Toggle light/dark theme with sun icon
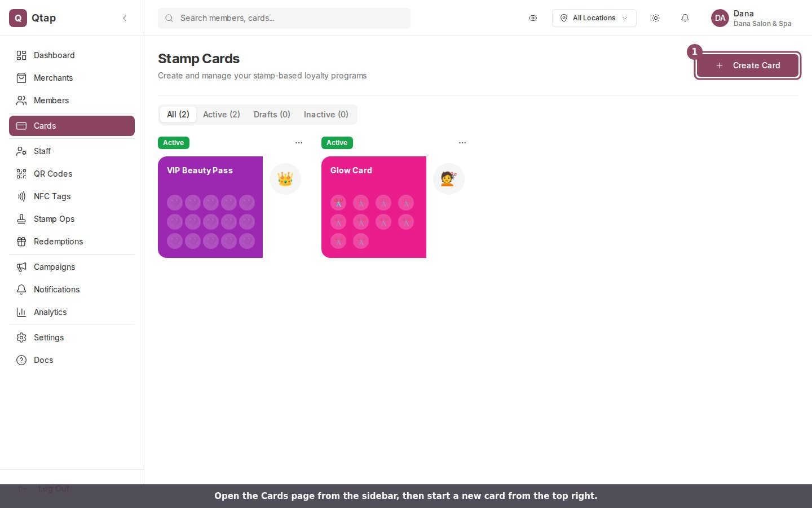The height and width of the screenshot is (508, 812). pos(656,18)
